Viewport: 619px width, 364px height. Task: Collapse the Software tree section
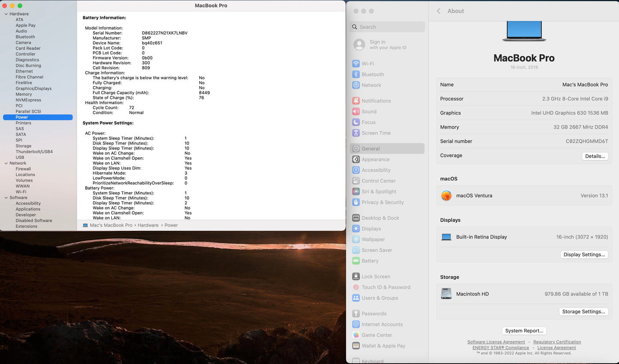(x=6, y=198)
